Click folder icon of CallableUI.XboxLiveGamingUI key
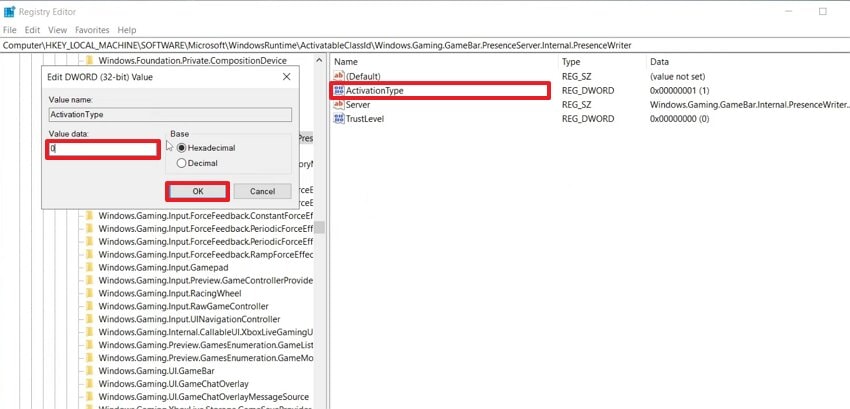850x409 pixels. click(89, 332)
